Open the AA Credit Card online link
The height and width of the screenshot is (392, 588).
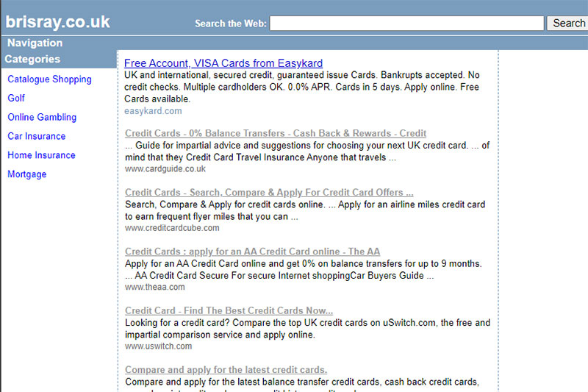tap(252, 252)
